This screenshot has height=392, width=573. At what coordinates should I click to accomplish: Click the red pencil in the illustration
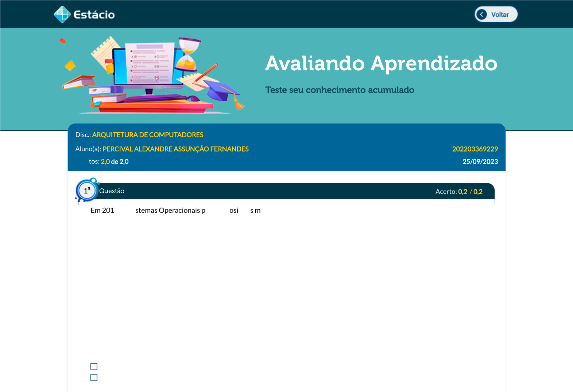pos(207,72)
